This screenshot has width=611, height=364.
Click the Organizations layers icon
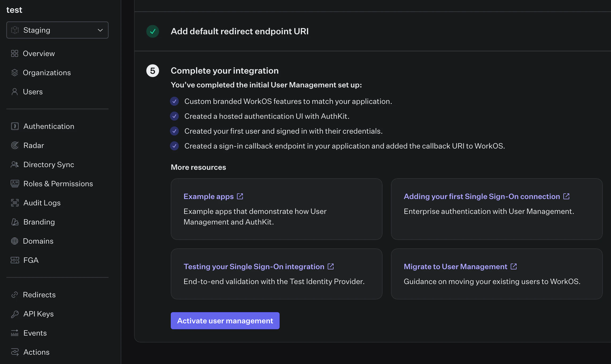click(15, 73)
